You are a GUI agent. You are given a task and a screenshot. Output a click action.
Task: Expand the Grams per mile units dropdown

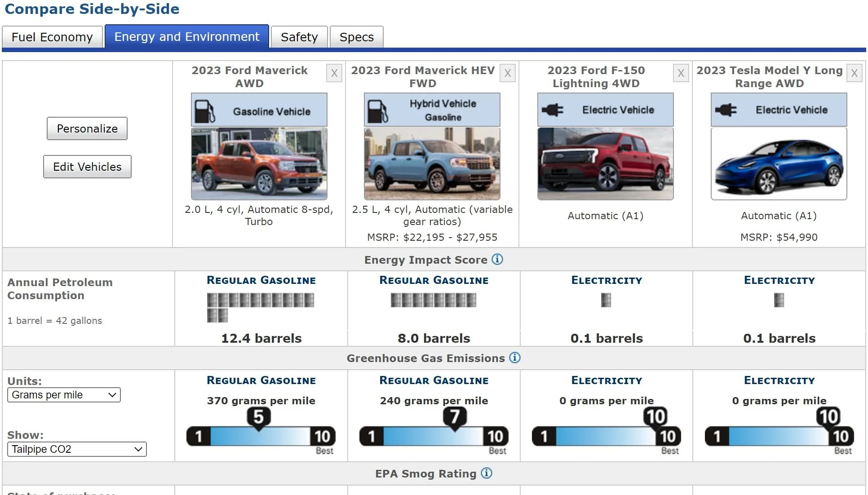[x=64, y=395]
